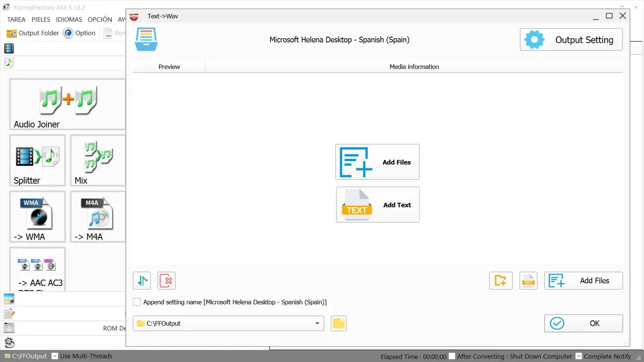
Task: Enable Use Multi-Threads
Action: (55, 356)
